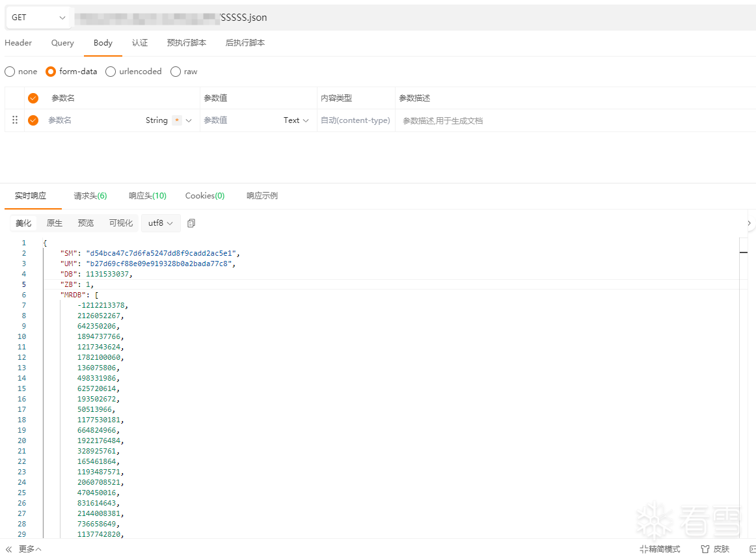Click the copy response icon beside utf8

point(191,223)
